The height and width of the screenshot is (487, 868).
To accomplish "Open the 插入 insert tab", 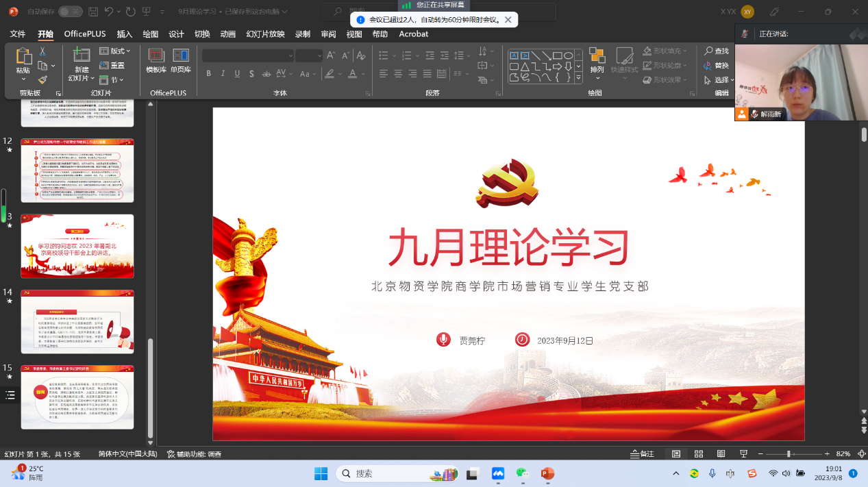I will [x=125, y=34].
